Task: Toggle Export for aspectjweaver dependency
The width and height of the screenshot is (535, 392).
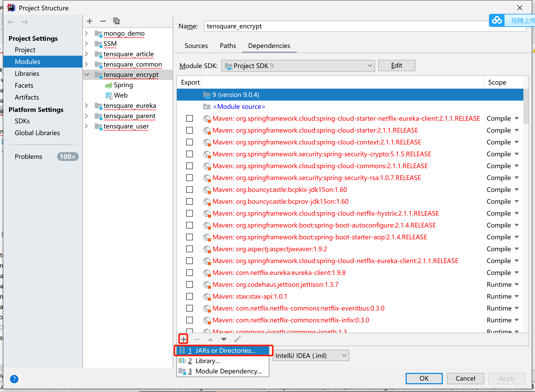Action: 190,249
